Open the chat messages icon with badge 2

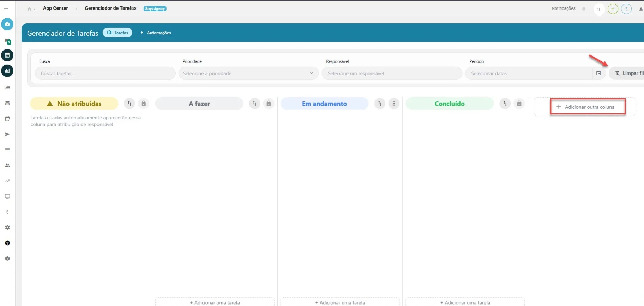[7, 41]
